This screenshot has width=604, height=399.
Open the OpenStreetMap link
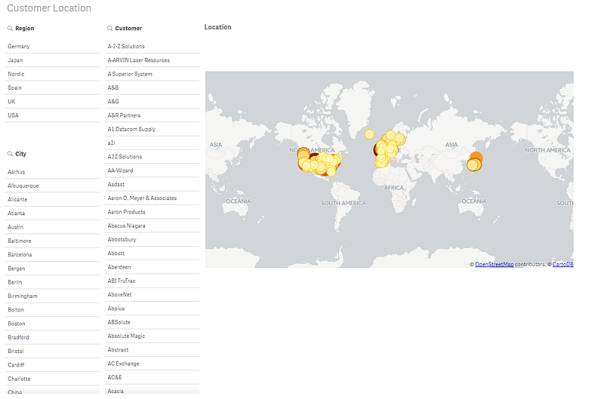click(x=494, y=264)
